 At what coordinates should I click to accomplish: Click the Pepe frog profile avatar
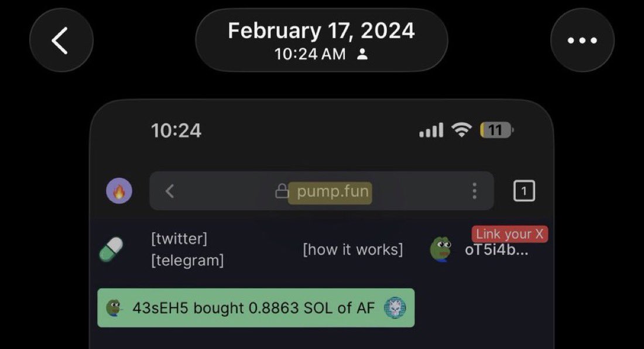pos(441,249)
